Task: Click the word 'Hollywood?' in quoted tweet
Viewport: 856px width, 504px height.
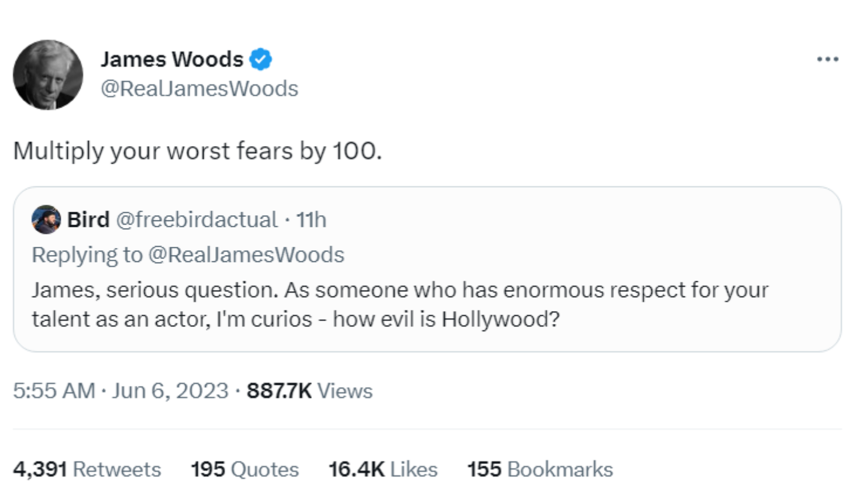Action: tap(501, 319)
